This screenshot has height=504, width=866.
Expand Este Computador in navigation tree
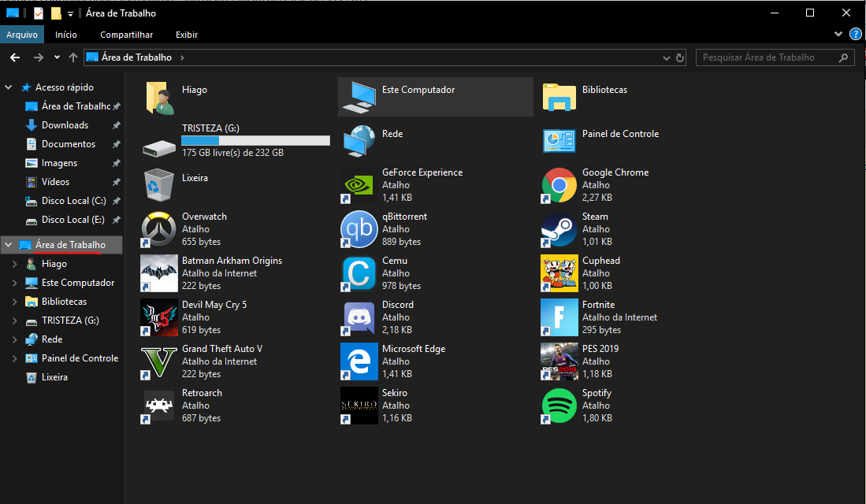[15, 283]
